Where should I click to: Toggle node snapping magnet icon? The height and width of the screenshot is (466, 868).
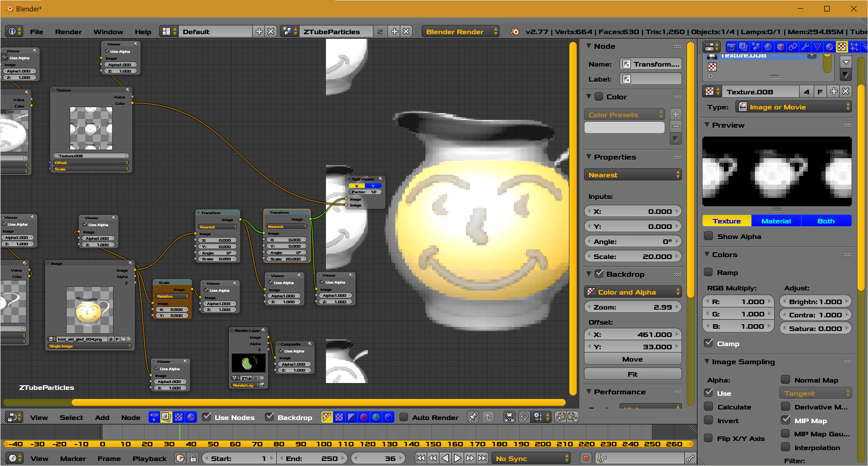click(x=524, y=417)
